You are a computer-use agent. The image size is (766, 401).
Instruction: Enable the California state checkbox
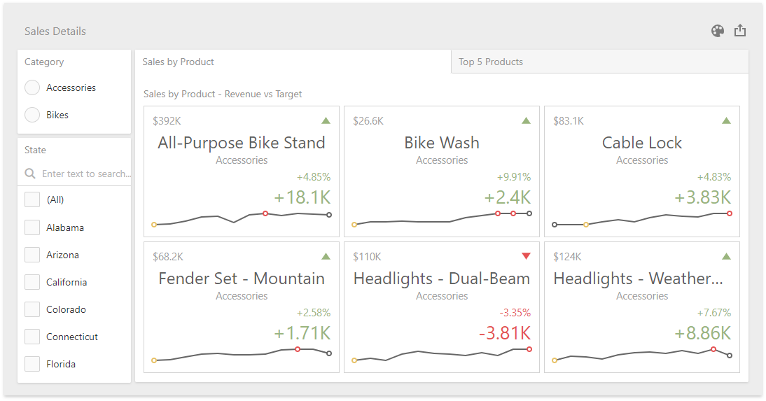(32, 282)
